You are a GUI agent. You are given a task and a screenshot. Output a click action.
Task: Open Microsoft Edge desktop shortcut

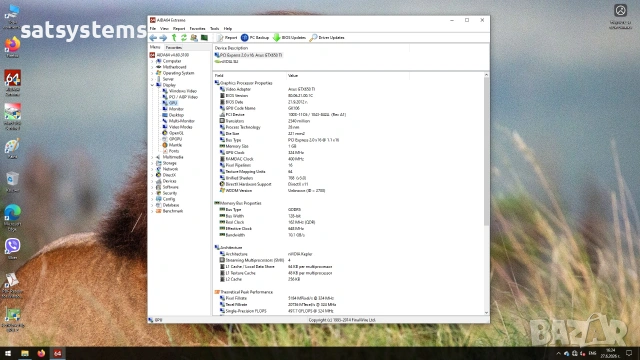12,218
